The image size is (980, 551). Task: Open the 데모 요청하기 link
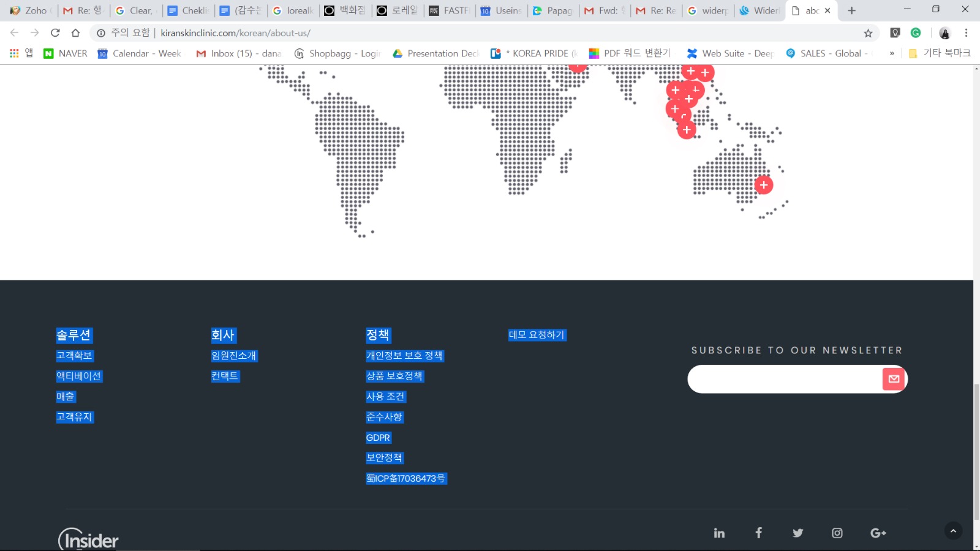pos(537,335)
